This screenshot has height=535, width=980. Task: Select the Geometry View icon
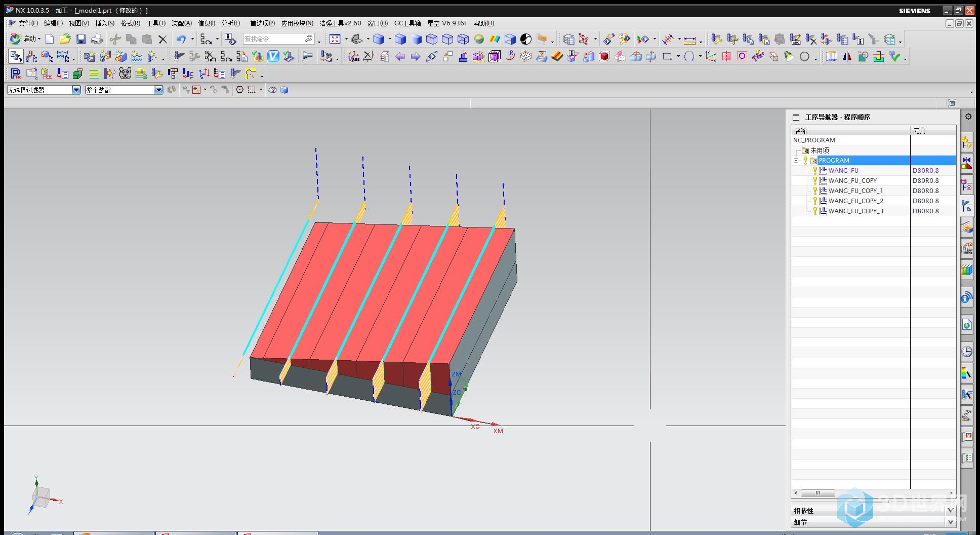[x=47, y=56]
